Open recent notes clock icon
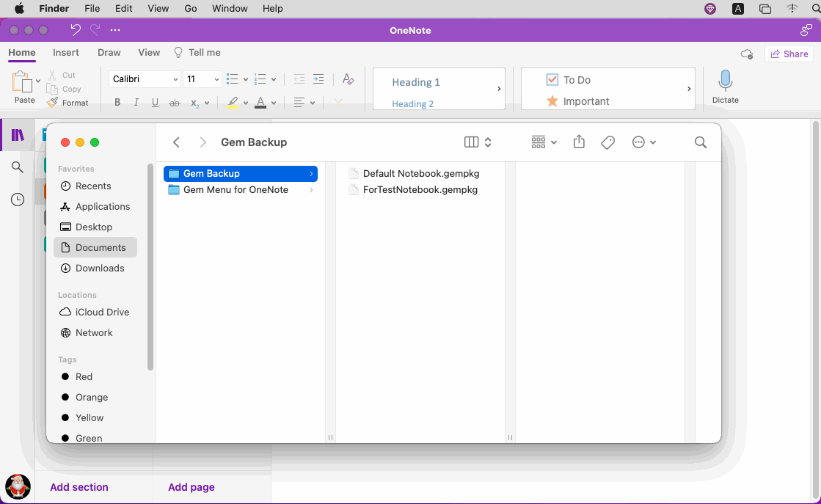The image size is (821, 504). point(18,200)
